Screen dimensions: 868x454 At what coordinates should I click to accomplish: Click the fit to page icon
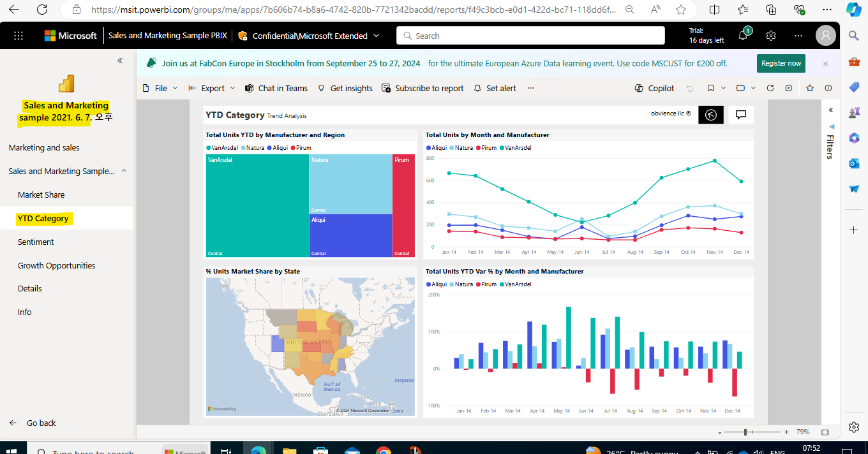[x=825, y=432]
